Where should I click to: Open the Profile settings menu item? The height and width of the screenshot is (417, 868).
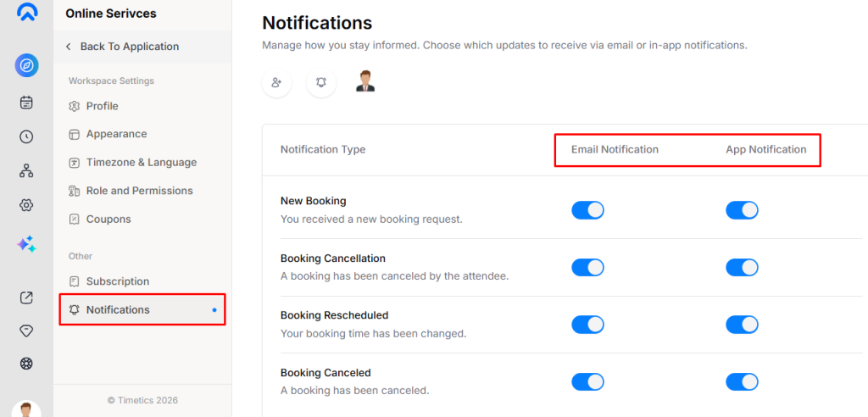[x=102, y=106]
